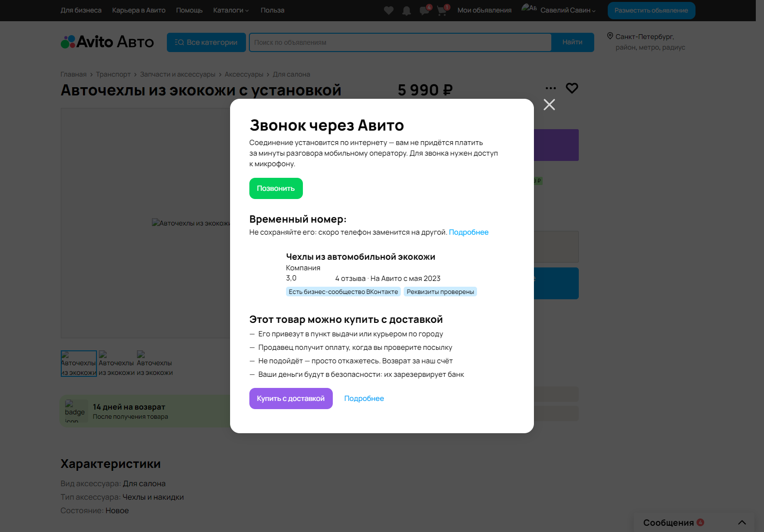Image resolution: width=764 pixels, height=532 pixels.
Task: Click Для салона characteristic value
Action: tap(144, 483)
